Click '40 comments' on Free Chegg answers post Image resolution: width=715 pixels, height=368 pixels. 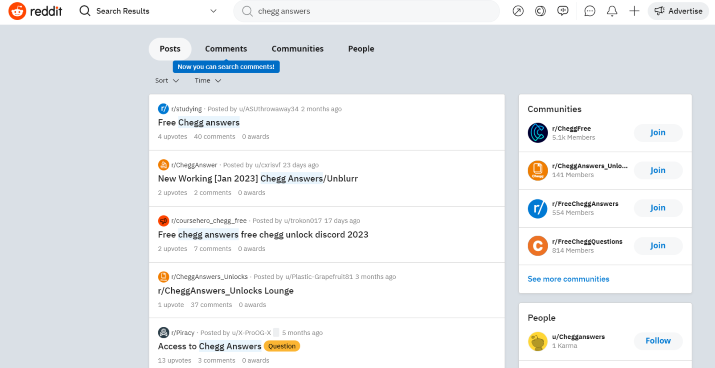coord(214,137)
